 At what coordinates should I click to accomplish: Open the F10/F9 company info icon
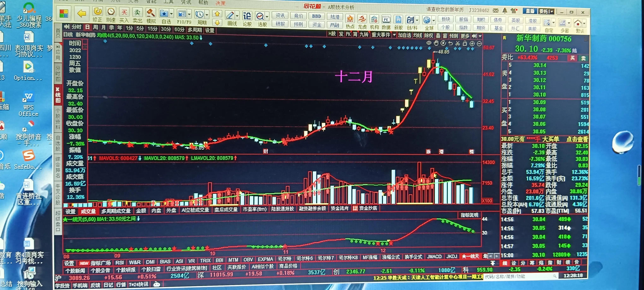182,14
